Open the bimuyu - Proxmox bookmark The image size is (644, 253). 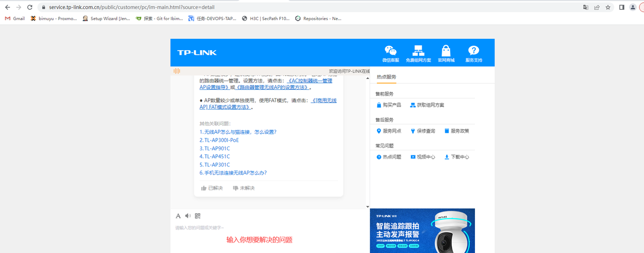[x=54, y=19]
